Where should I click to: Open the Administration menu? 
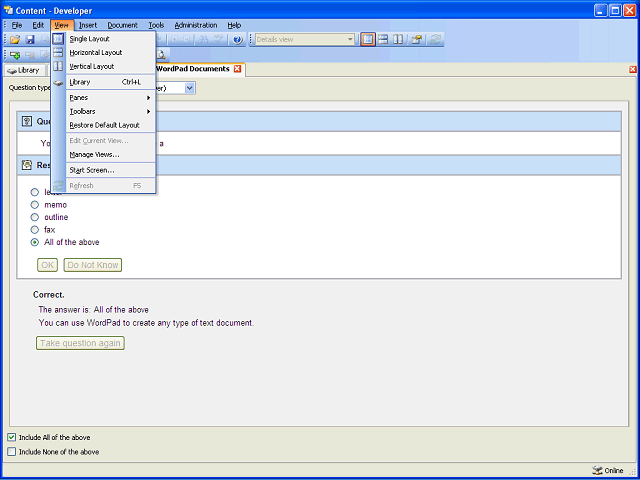pos(196,25)
